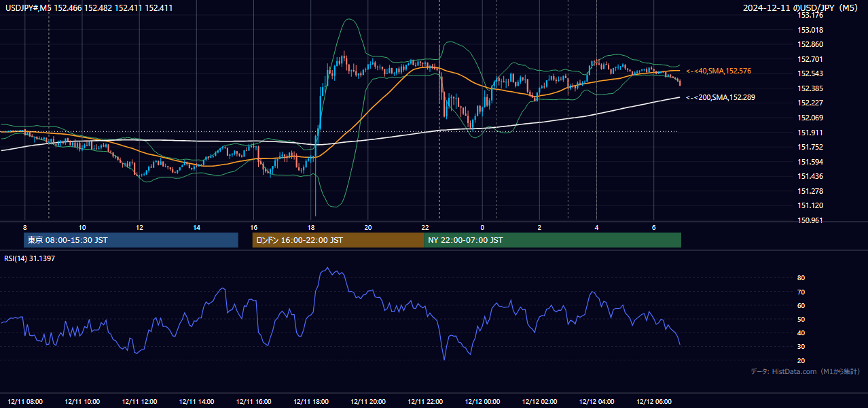
Task: Click RSI scale value 60
Action: (x=801, y=305)
